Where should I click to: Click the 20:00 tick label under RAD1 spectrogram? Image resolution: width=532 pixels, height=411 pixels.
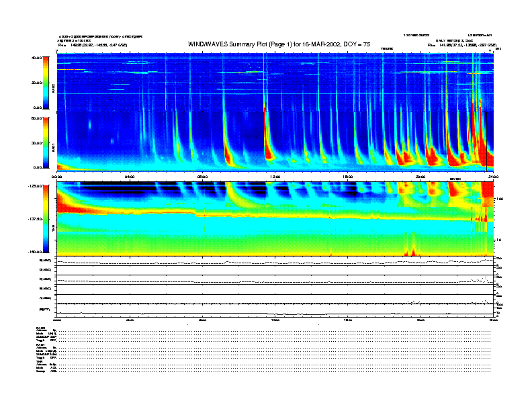tap(420, 177)
